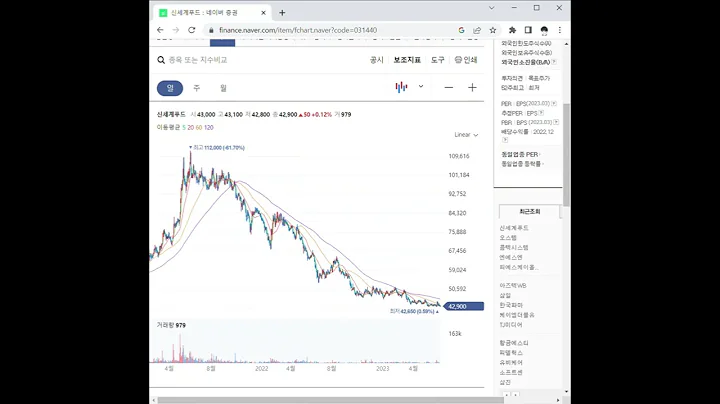
Task: Click the search magnifier icon in chart
Action: [x=161, y=60]
